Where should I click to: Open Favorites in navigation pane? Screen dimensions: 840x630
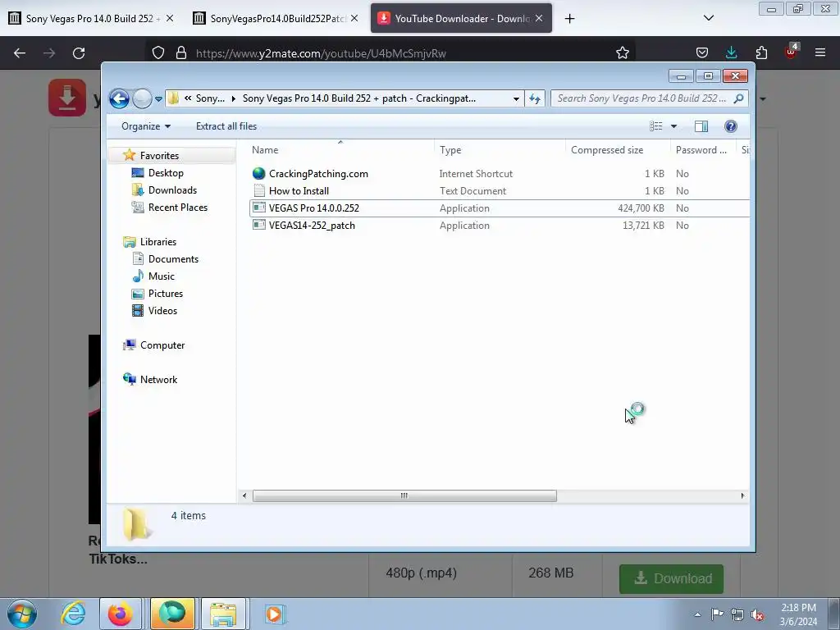[159, 155]
